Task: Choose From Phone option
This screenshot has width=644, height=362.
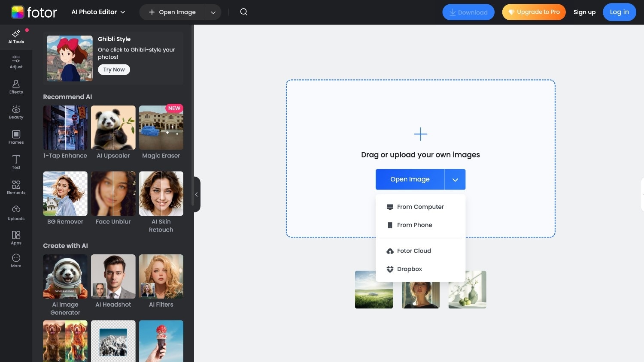Action: pos(420,225)
